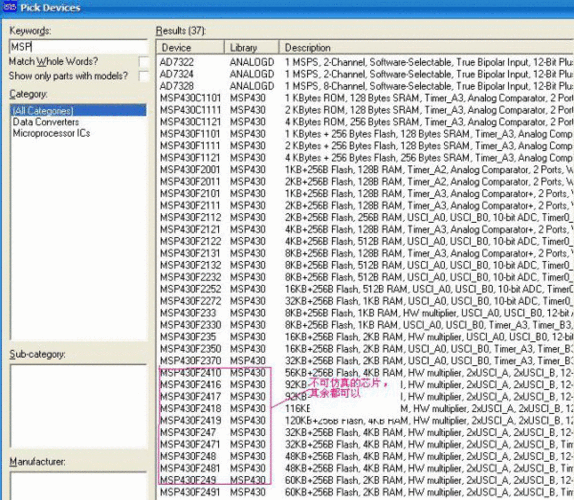Select the AD7328 device row
The height and width of the screenshot is (500, 574).
(366, 86)
